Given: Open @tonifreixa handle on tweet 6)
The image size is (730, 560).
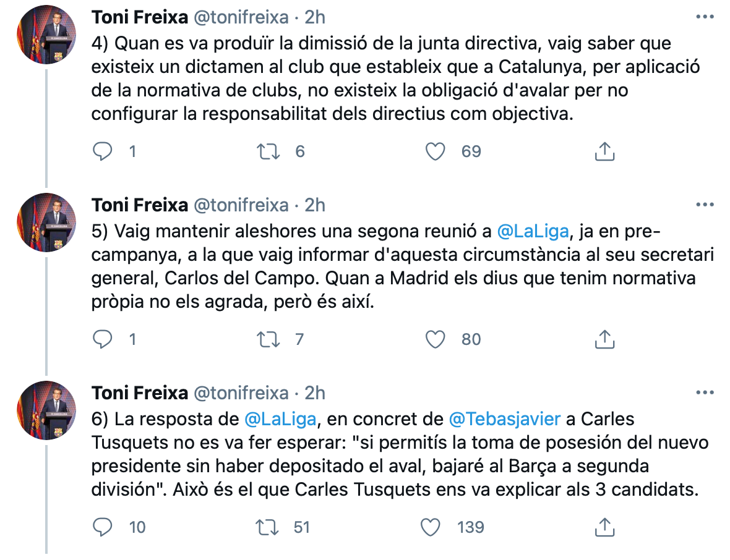Looking at the screenshot, I should 241,392.
